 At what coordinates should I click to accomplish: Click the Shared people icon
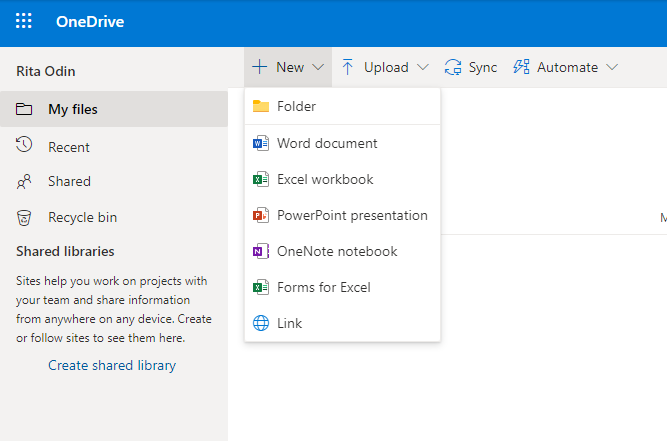click(x=24, y=182)
